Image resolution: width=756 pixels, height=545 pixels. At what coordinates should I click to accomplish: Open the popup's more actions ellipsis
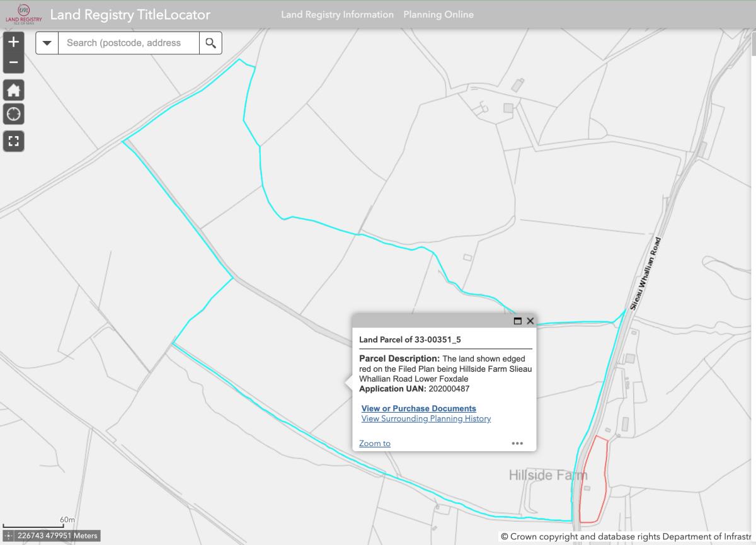pos(517,444)
